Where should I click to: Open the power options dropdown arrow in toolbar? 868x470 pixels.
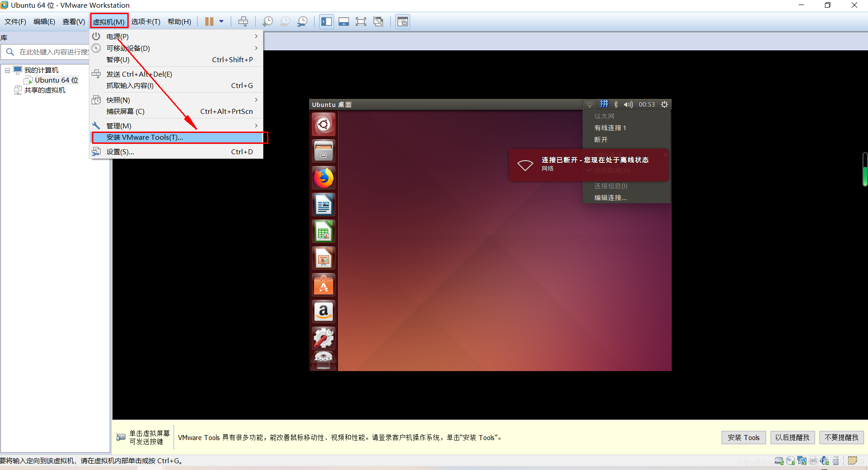(x=221, y=21)
